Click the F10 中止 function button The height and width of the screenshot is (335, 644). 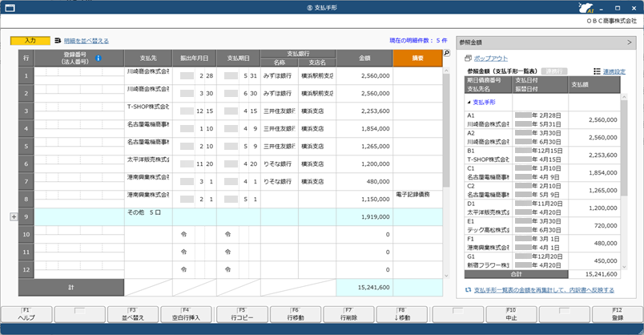(x=511, y=314)
